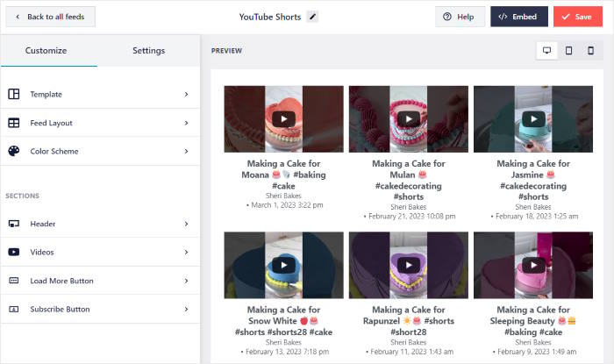
Task: Open Header section label
Action: pyautogui.click(x=43, y=224)
